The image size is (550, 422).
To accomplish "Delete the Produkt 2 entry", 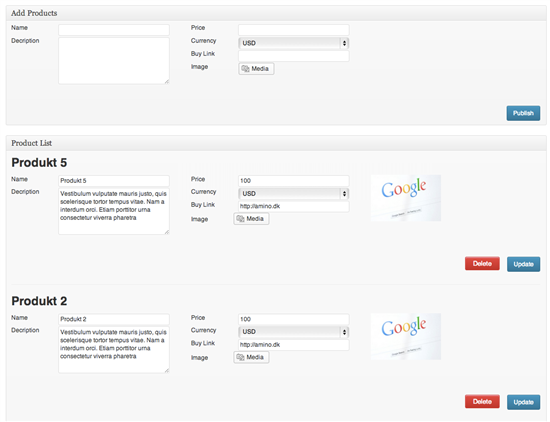I will pos(482,402).
